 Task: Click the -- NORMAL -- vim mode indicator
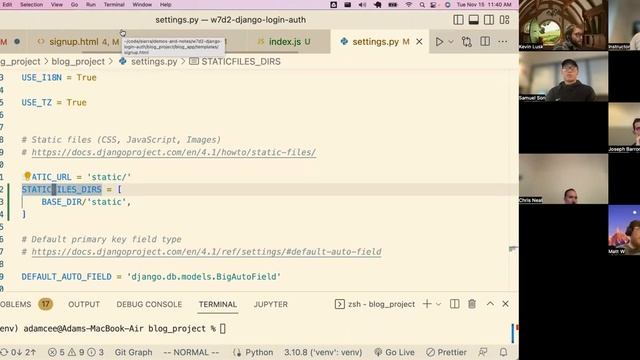[191, 352]
